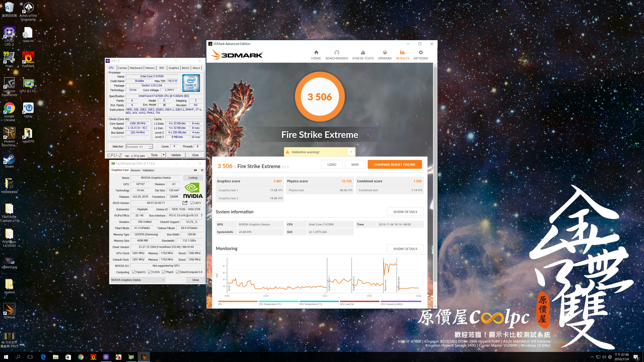Expand the Processor #1 selection dropdown in CPU-Z

click(x=150, y=147)
